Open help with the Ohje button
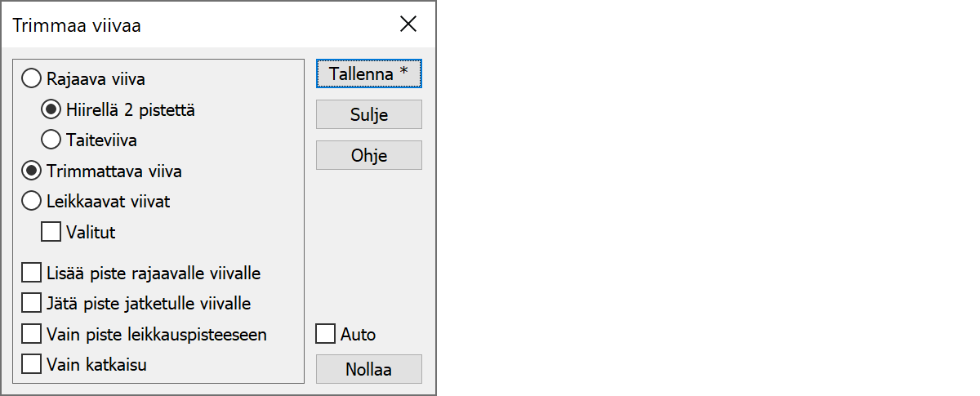Image resolution: width=980 pixels, height=396 pixels. point(368,155)
